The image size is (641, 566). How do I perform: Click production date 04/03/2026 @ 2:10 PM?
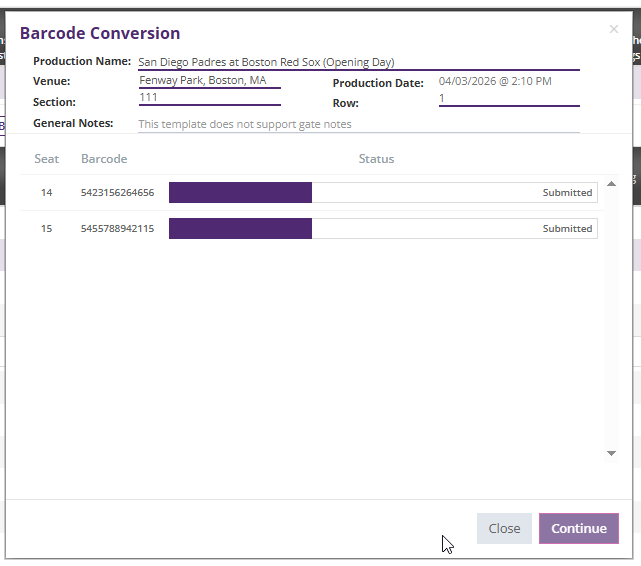click(495, 81)
